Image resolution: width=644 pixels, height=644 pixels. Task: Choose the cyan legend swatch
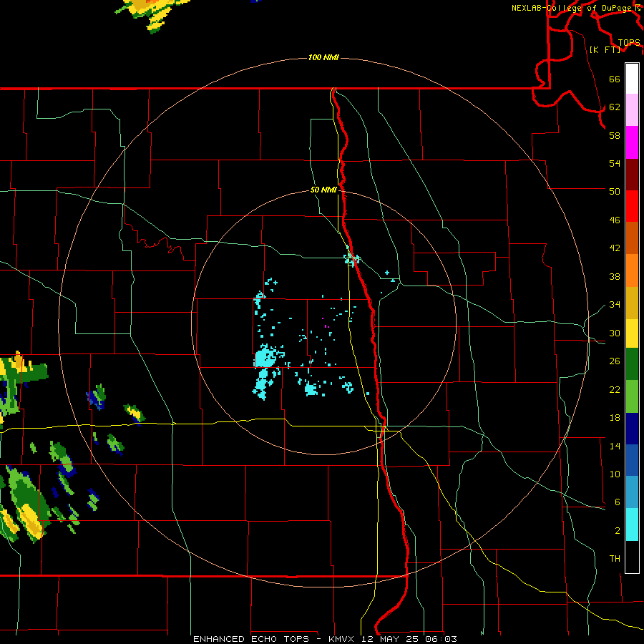click(x=632, y=525)
